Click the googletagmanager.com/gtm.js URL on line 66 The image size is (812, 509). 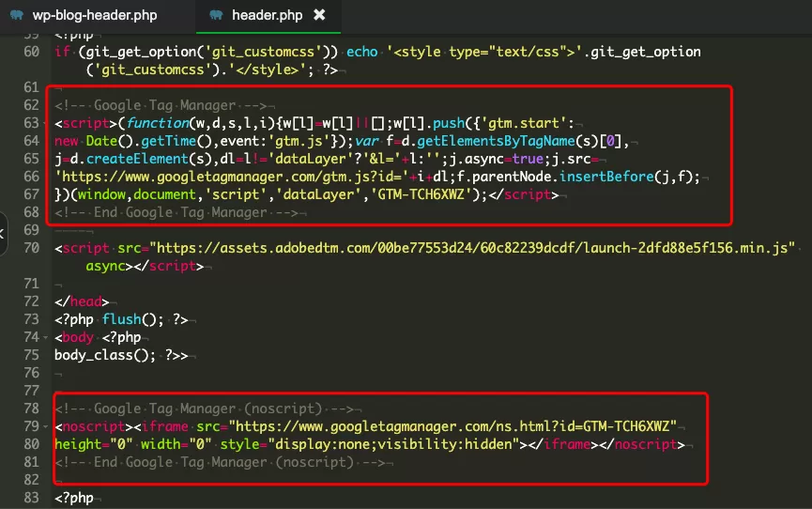[x=232, y=177]
